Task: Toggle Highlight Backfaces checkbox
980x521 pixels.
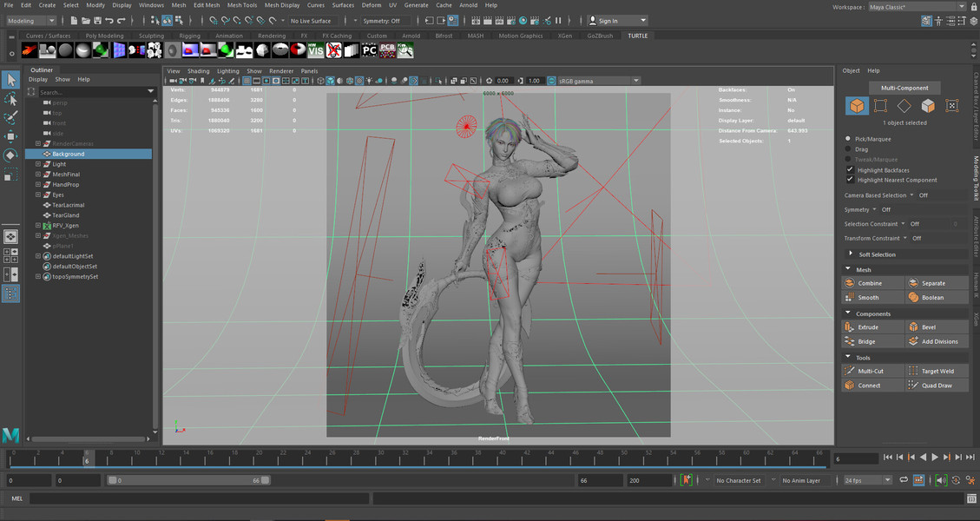Action: coord(850,170)
